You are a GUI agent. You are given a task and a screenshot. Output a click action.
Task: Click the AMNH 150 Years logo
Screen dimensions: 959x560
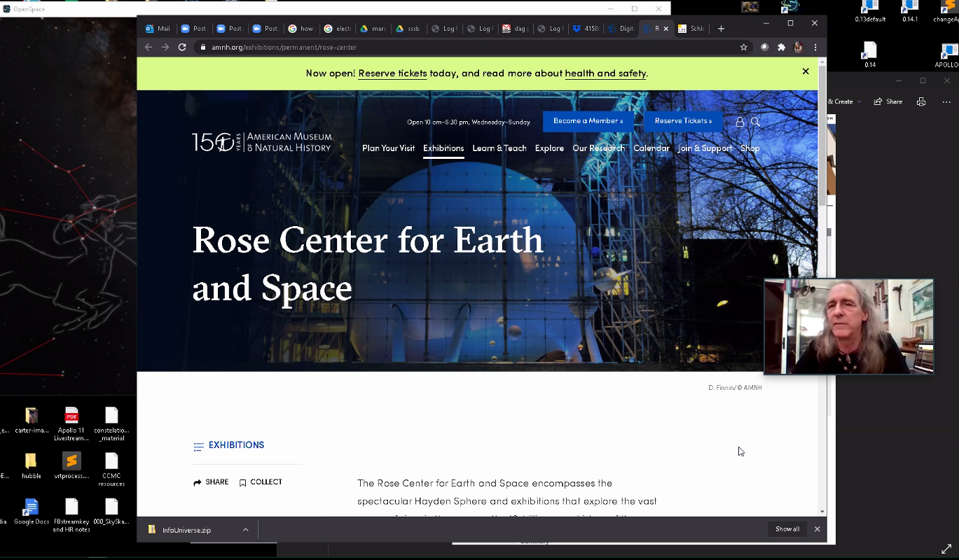262,142
